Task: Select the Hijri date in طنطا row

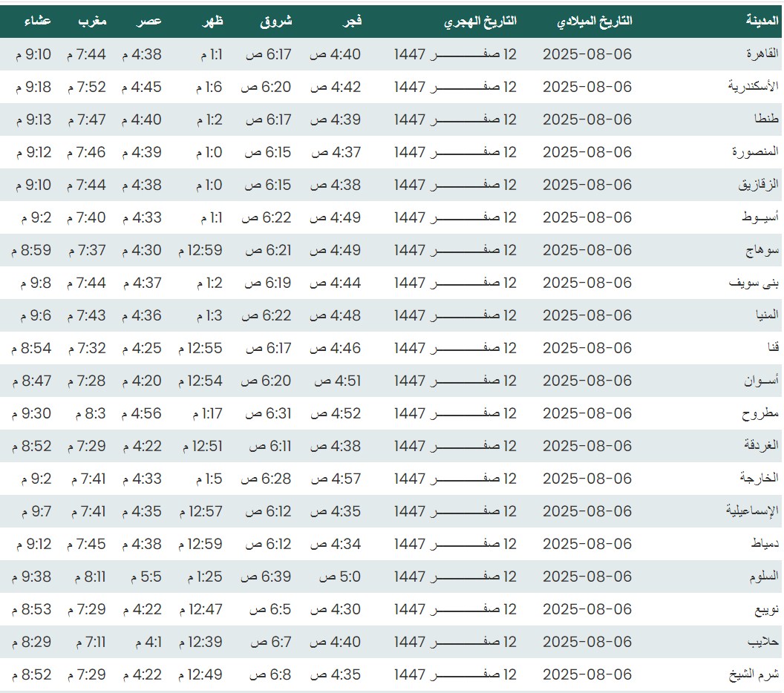Action: point(455,119)
